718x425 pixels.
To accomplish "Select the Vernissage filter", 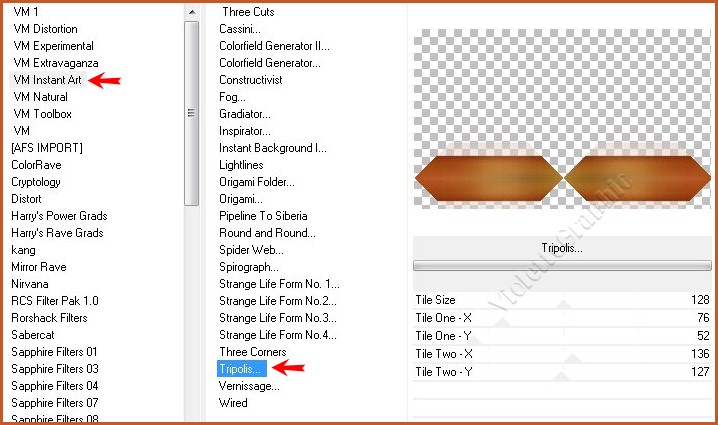I will point(249,386).
